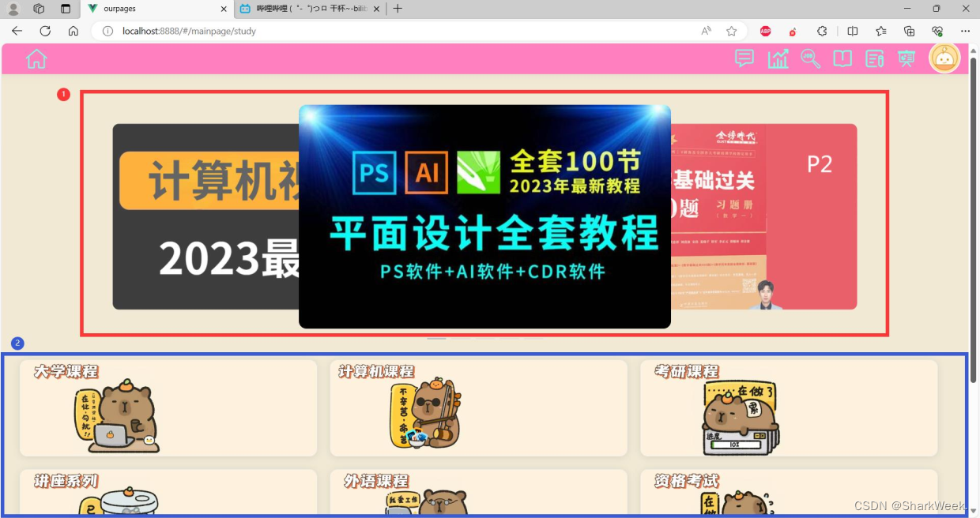View site information icon in address bar
Viewport: 980px width, 518px height.
click(108, 31)
